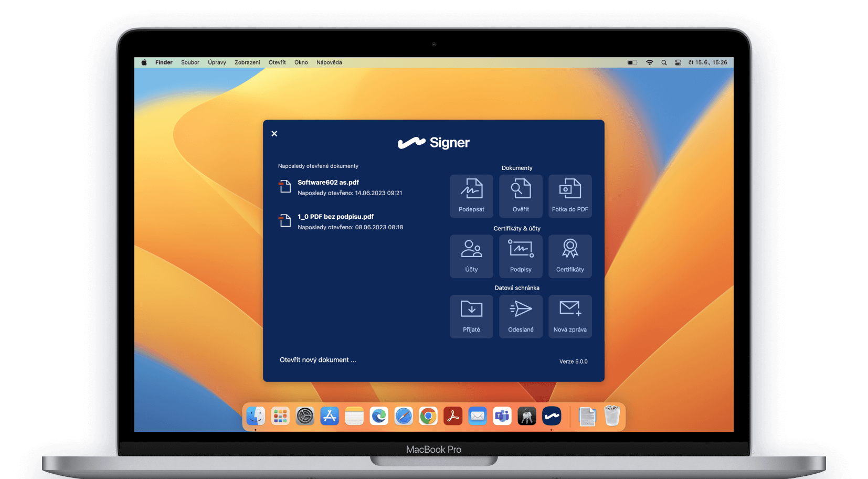Open the recent file Software602 as.pdf

point(328,182)
